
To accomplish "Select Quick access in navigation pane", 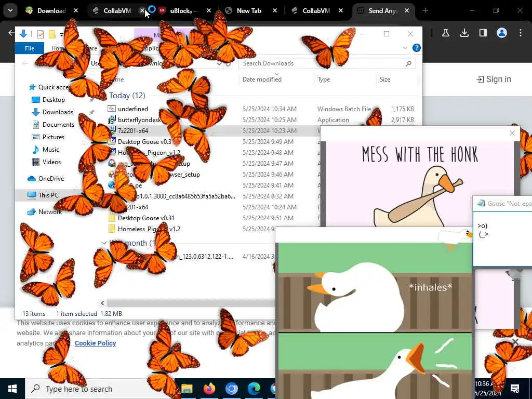I will (x=54, y=87).
